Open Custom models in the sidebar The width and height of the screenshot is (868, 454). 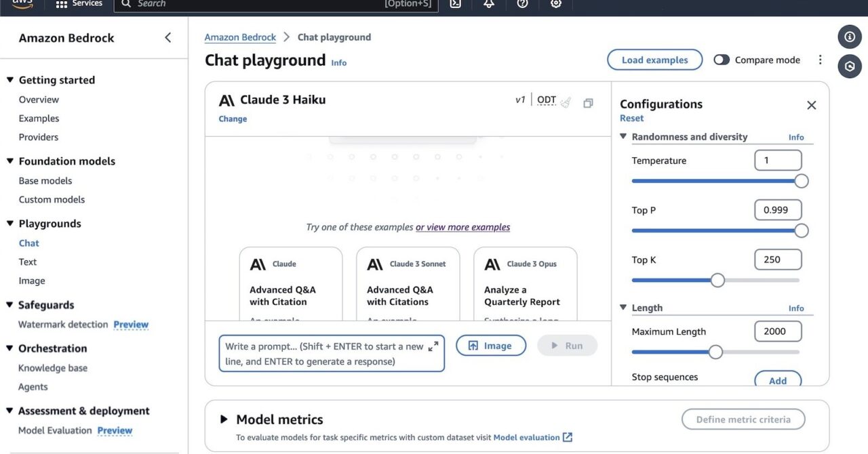pos(52,199)
